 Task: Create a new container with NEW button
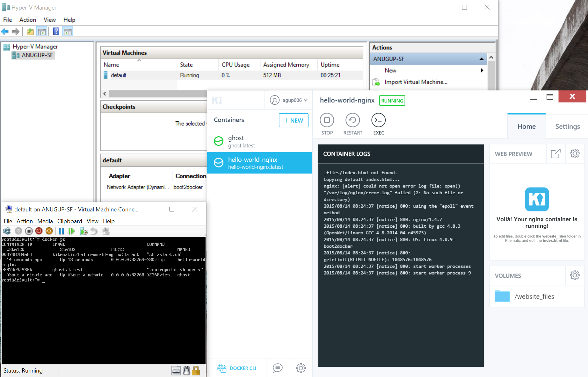[294, 120]
